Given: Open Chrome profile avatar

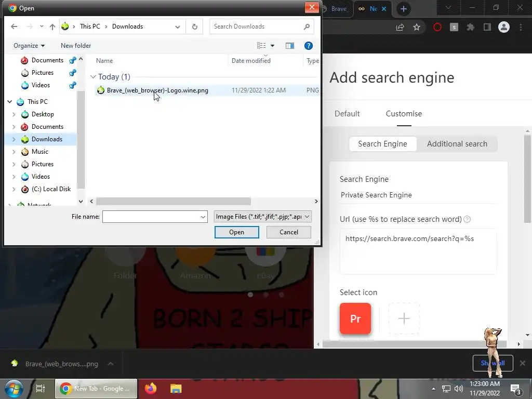Looking at the screenshot, I should [504, 27].
